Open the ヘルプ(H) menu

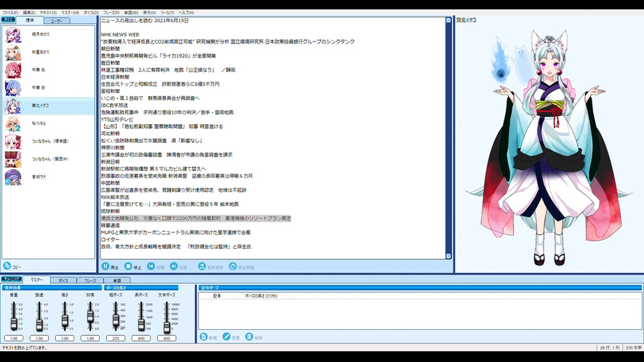pyautogui.click(x=186, y=13)
